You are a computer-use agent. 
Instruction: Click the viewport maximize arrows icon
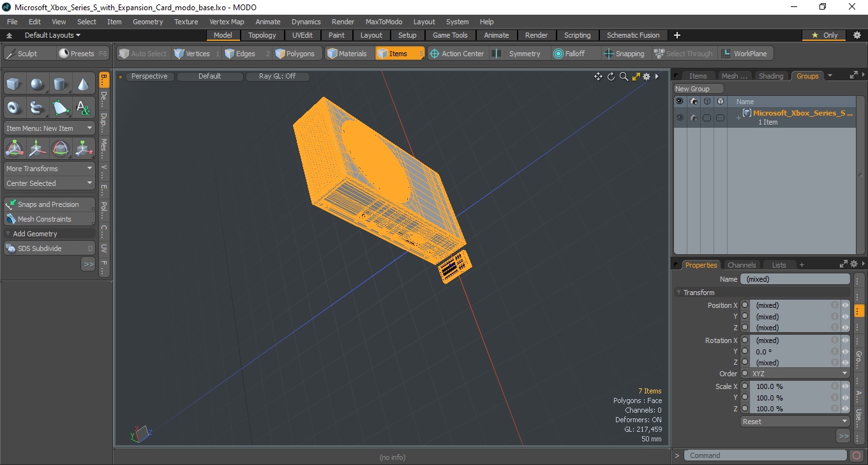[636, 77]
